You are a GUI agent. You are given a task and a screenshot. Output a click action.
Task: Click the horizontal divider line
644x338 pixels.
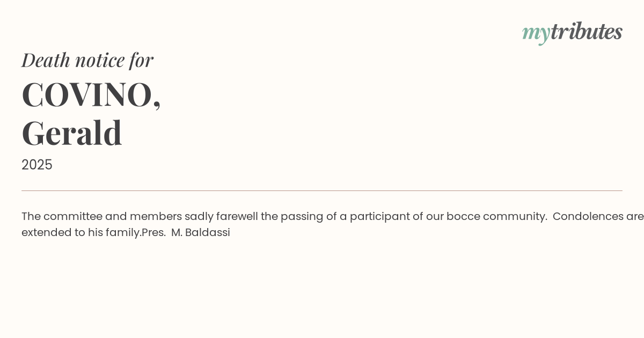click(x=322, y=190)
